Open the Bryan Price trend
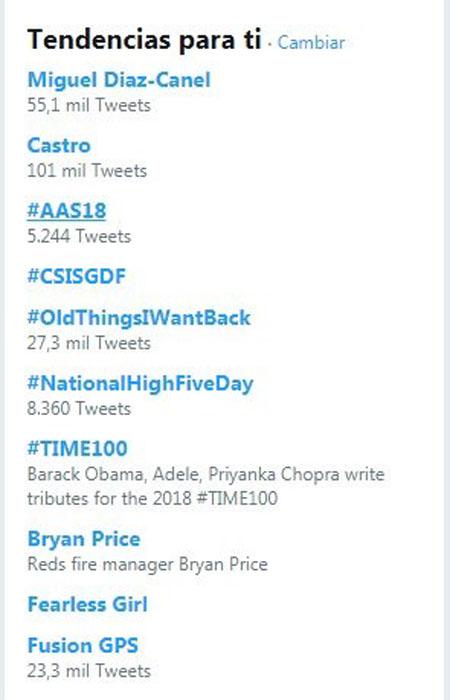The width and height of the screenshot is (450, 700). click(x=84, y=539)
